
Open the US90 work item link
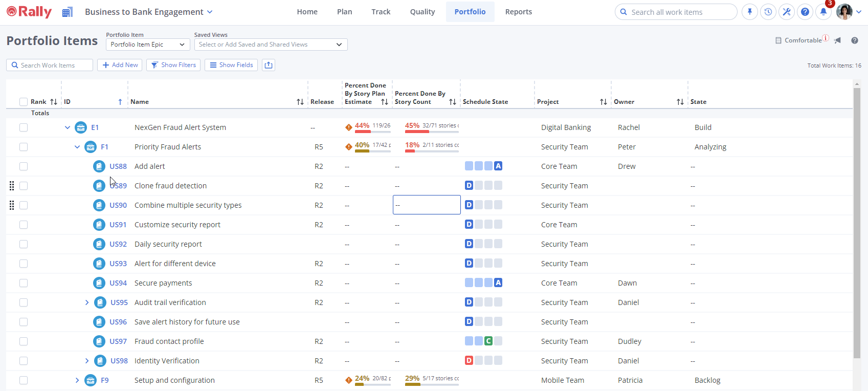pos(118,205)
